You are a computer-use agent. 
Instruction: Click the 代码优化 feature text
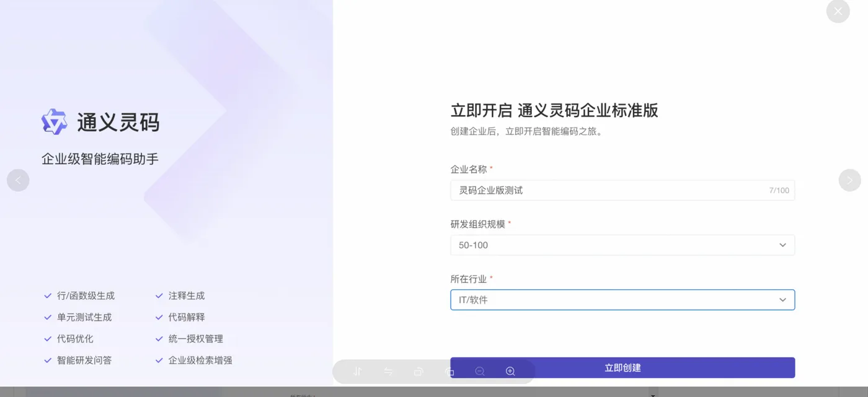[75, 339]
